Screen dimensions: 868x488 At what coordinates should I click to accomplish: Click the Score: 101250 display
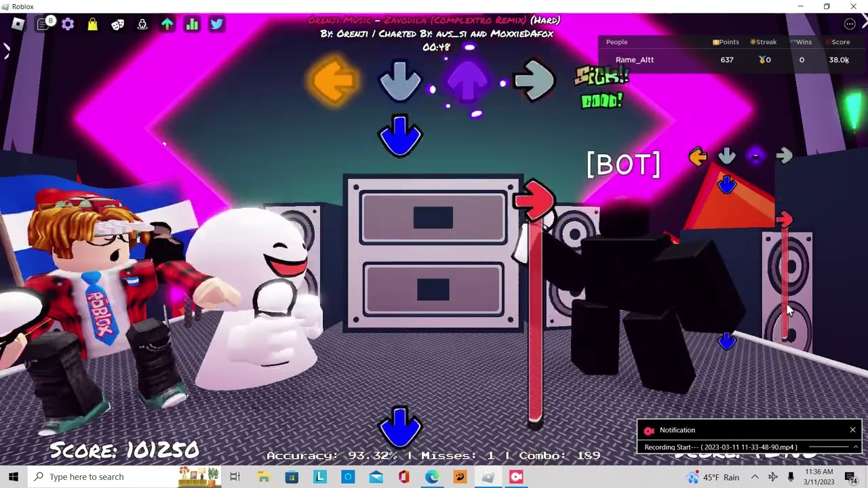pos(124,450)
